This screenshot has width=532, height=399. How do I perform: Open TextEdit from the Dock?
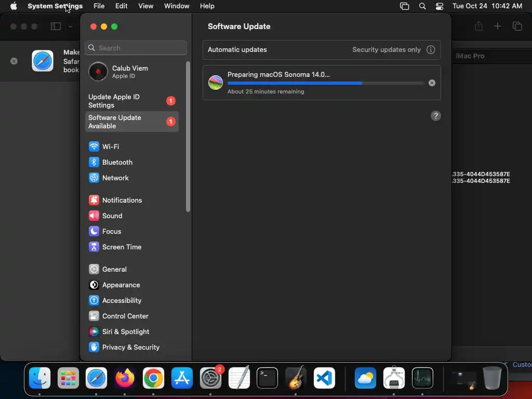click(239, 378)
